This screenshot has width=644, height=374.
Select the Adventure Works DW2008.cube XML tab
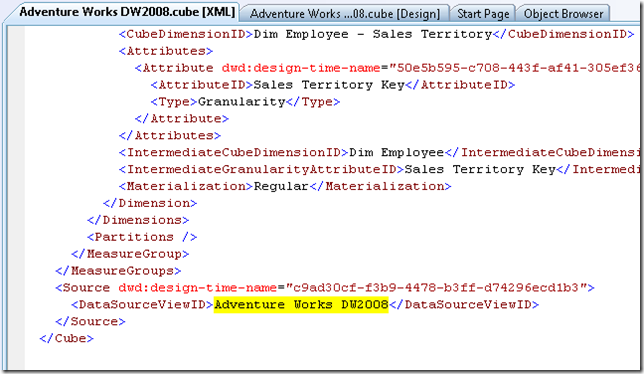coord(127,12)
